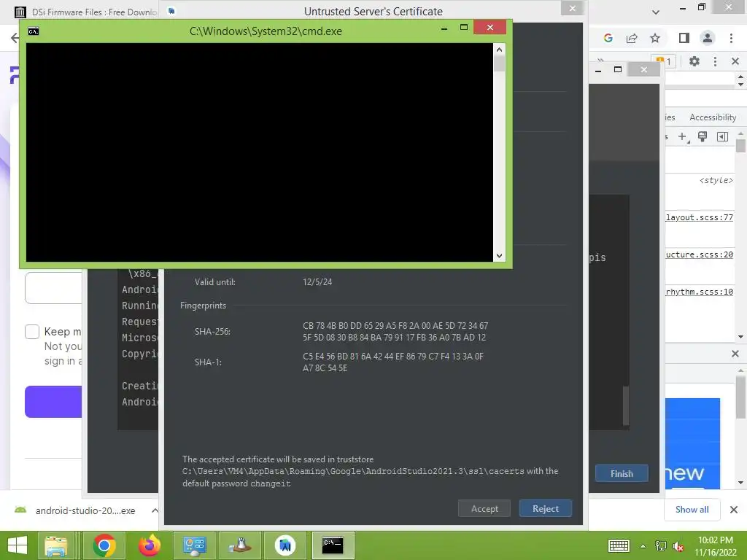747x560 pixels.
Task: Click the SHA-256 fingerprint value text
Action: pyautogui.click(x=395, y=332)
